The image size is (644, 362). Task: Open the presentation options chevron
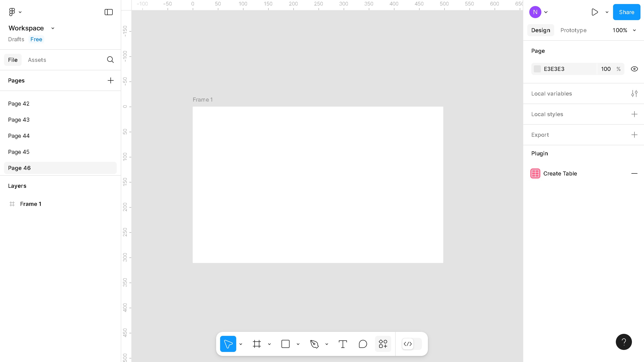tap(606, 12)
